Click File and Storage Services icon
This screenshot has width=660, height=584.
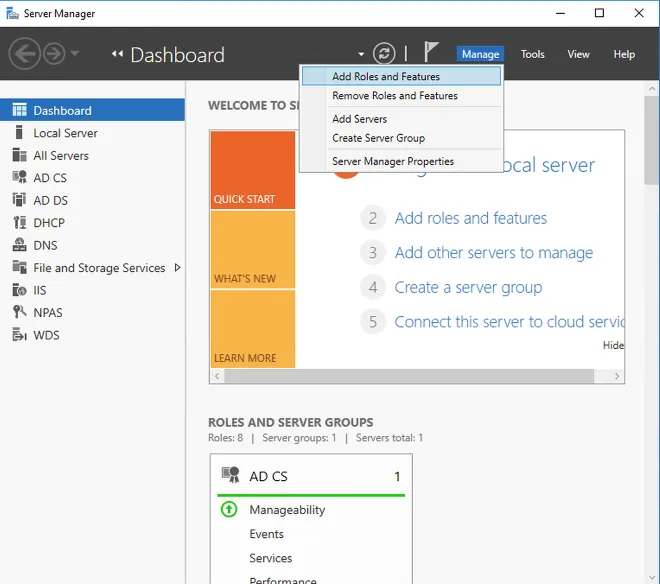click(x=19, y=267)
